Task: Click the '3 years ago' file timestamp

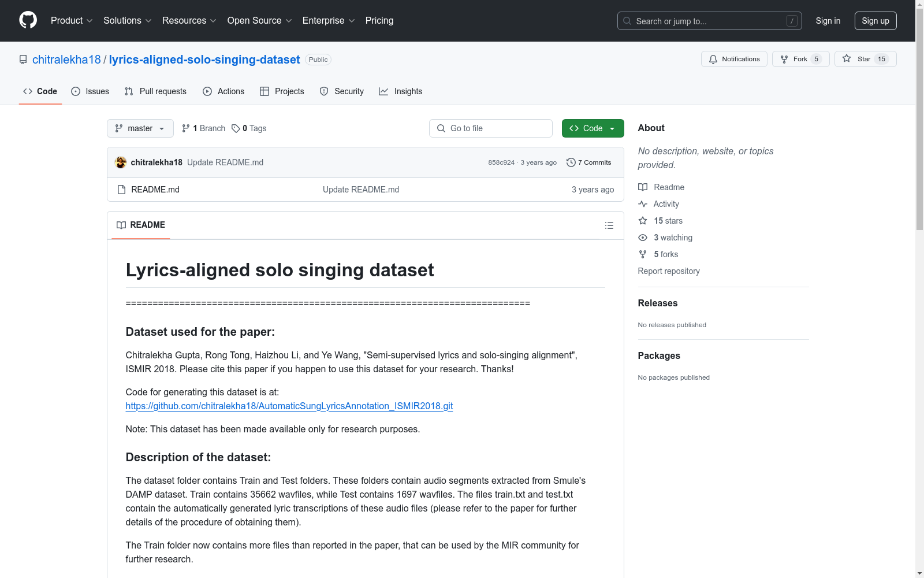Action: coord(593,190)
